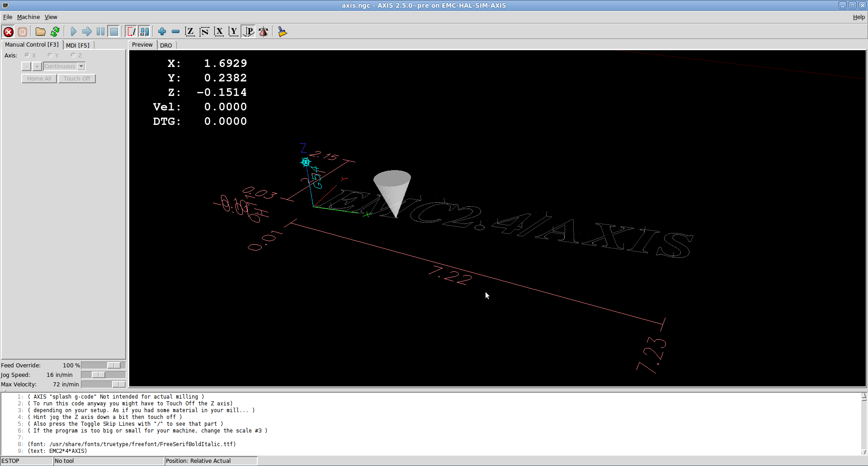
Task: Switch to Y front view
Action: click(233, 32)
